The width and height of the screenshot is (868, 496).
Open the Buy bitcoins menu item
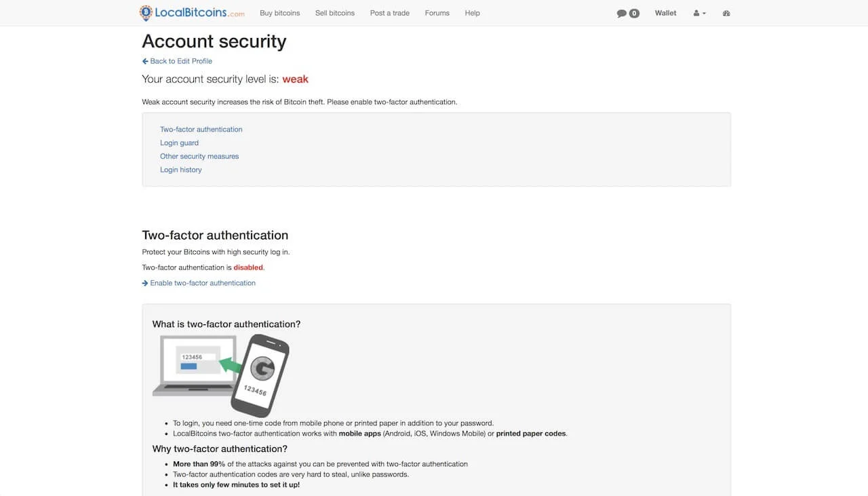click(x=279, y=13)
